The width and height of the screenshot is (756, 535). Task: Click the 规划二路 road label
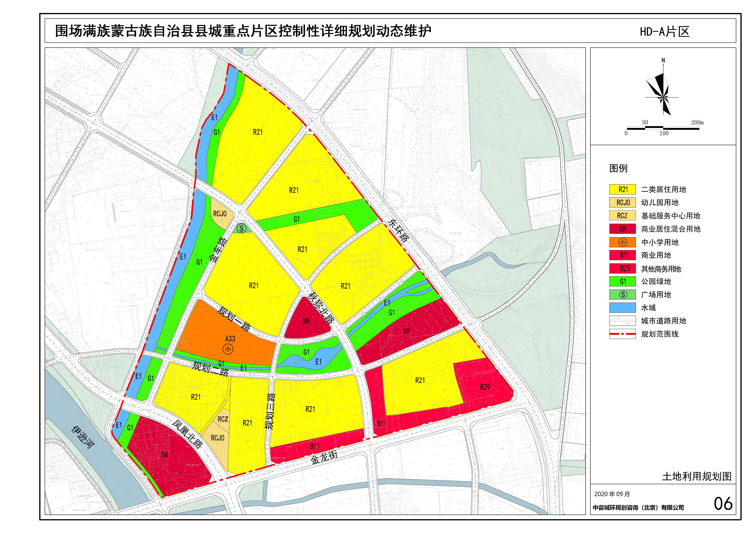tap(211, 369)
